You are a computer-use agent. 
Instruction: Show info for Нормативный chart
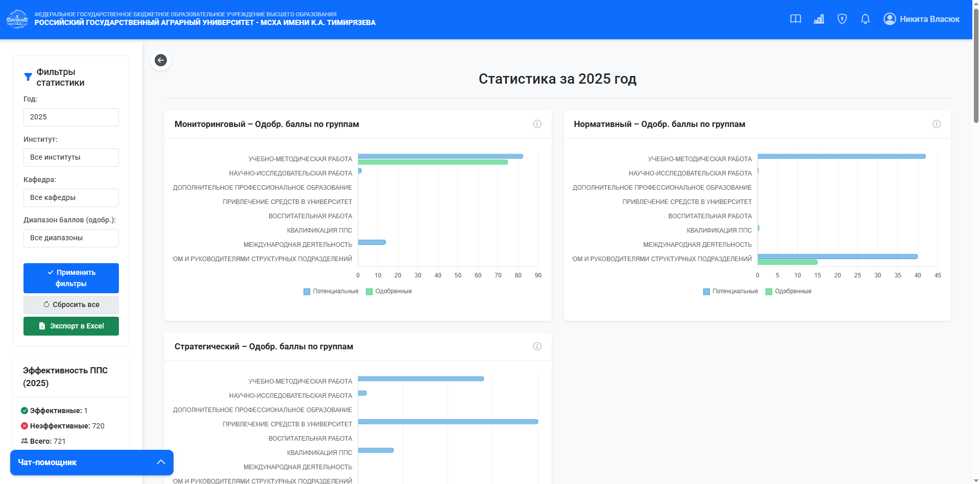coord(937,124)
